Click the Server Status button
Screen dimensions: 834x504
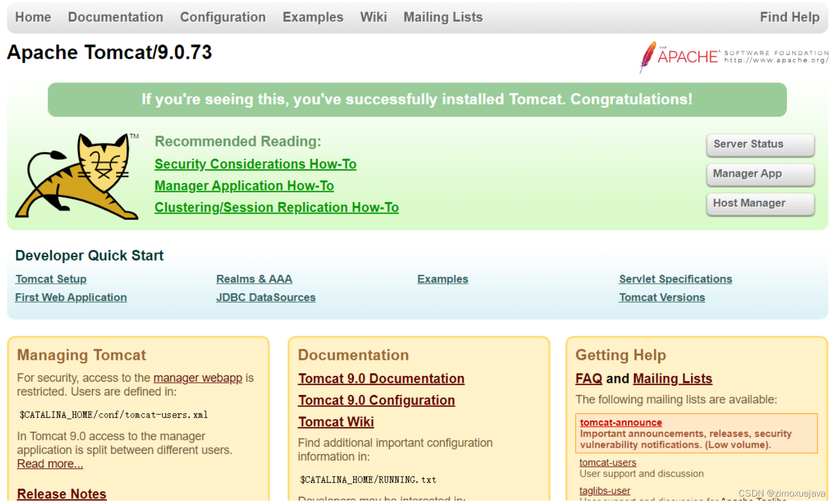[x=760, y=145]
